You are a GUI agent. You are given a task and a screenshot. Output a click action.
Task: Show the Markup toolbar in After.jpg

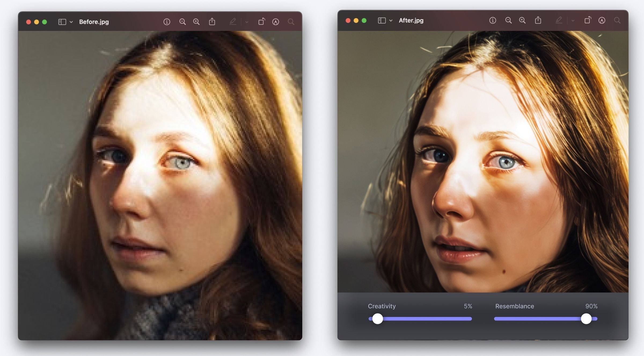point(559,20)
